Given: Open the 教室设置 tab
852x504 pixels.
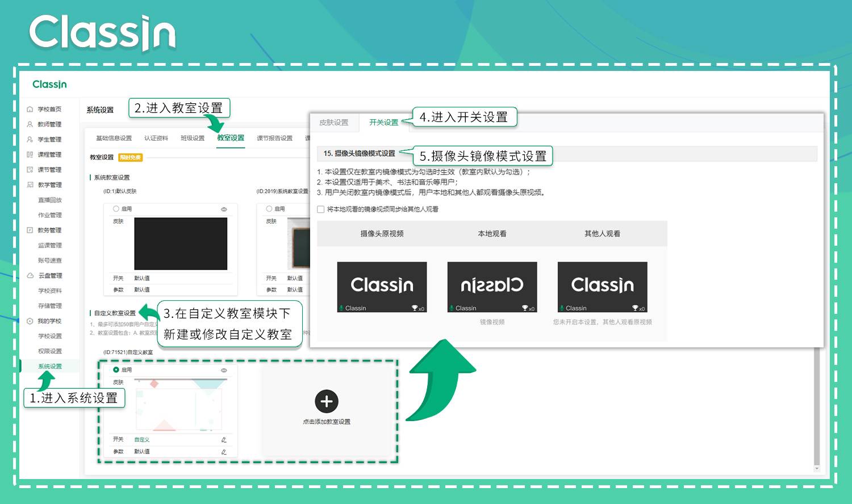Looking at the screenshot, I should [x=231, y=138].
